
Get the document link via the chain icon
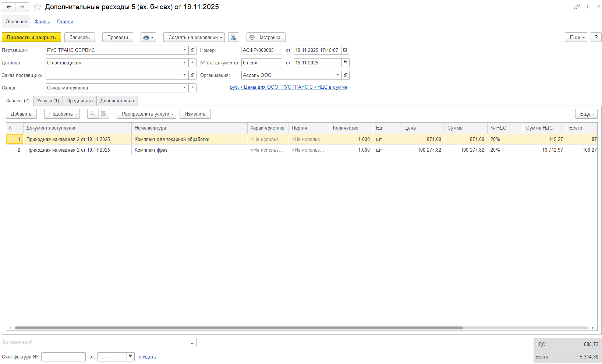[577, 7]
